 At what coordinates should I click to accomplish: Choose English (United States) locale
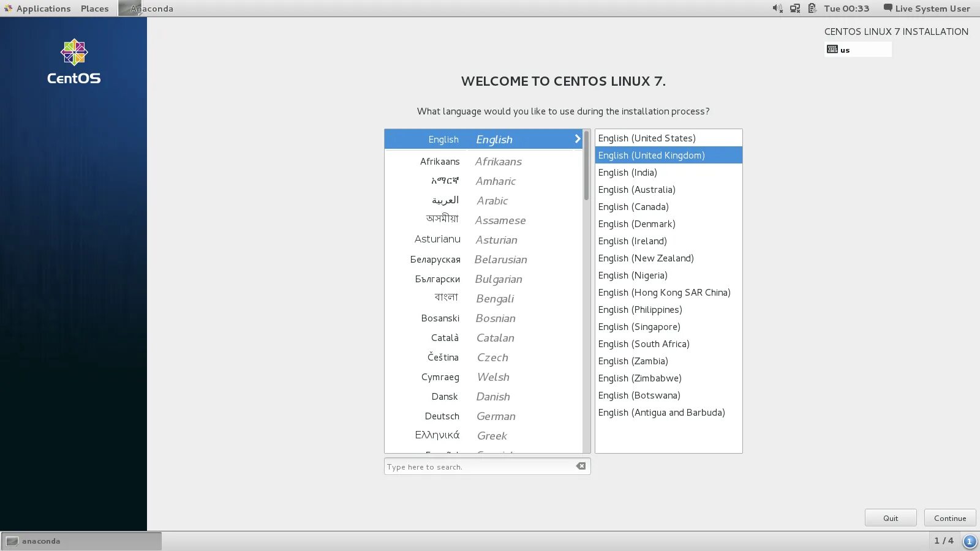tap(668, 138)
